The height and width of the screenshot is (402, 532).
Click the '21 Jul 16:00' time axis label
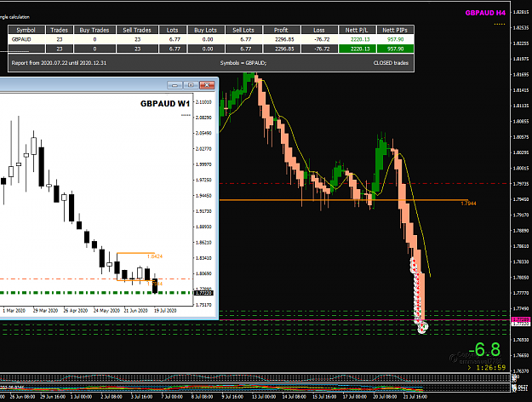[x=415, y=397]
